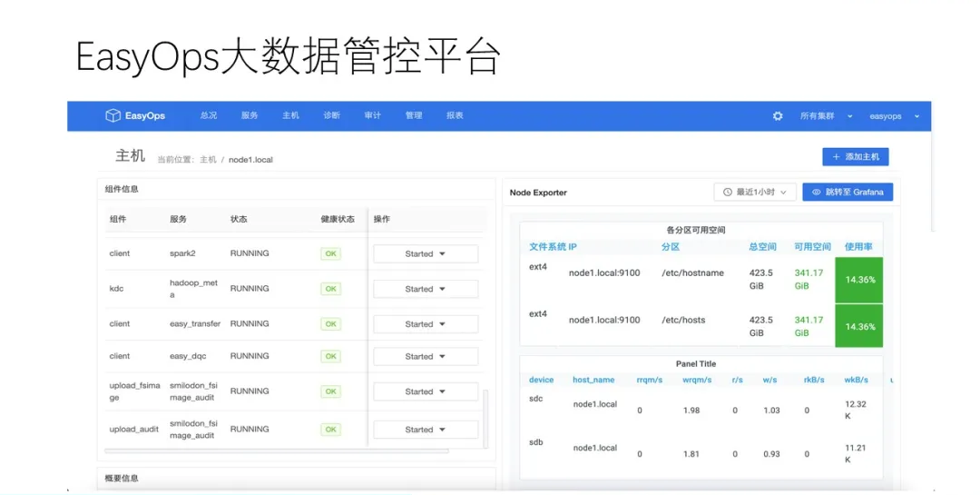
Task: Open Started dropdown for easy_dqc client
Action: click(x=426, y=356)
